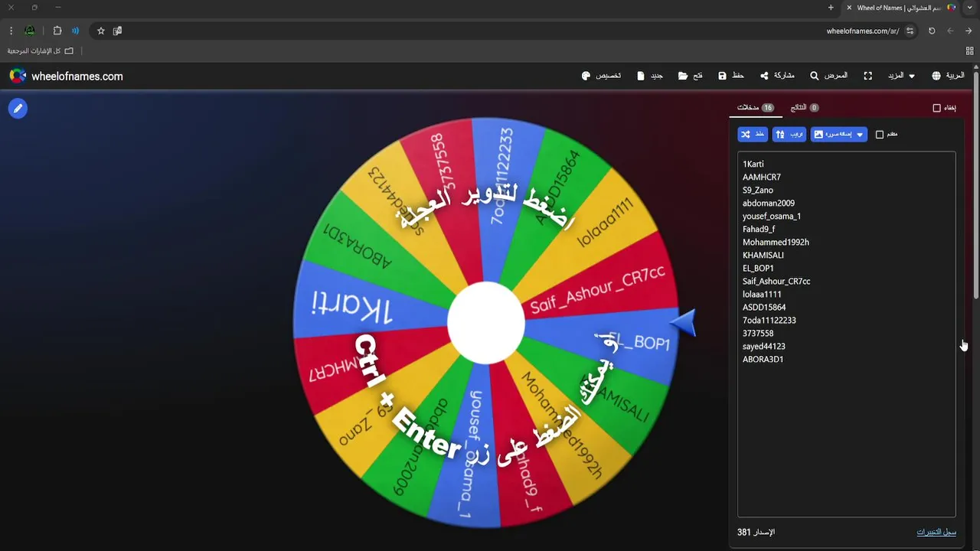Click entry 'ASDD15864' in the list
Screen dimensions: 980x551
click(x=764, y=307)
